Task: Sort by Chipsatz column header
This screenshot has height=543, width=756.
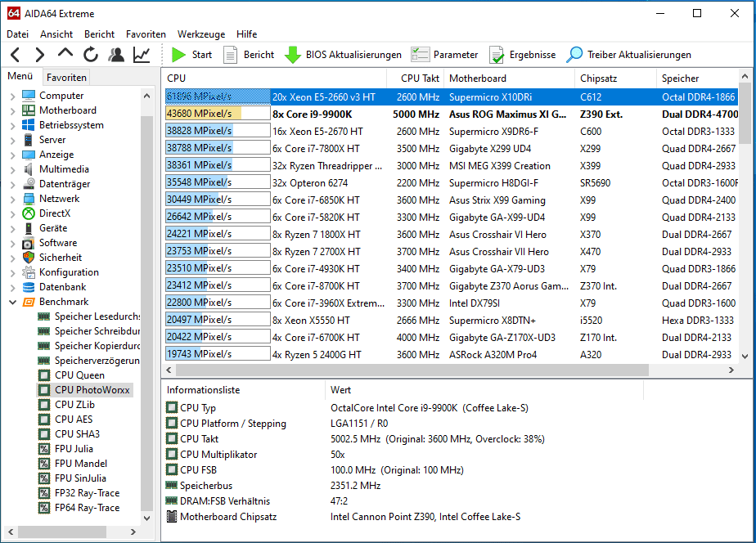Action: [616, 78]
